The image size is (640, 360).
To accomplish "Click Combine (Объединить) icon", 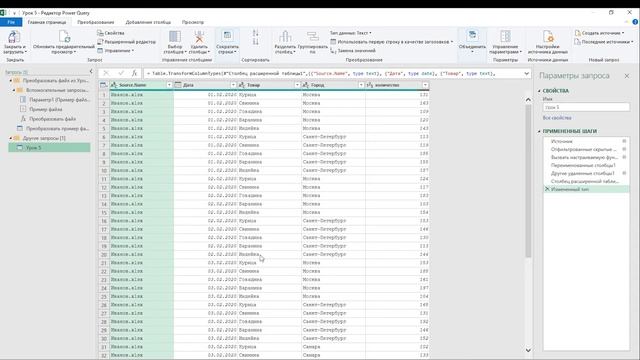I will tap(472, 36).
